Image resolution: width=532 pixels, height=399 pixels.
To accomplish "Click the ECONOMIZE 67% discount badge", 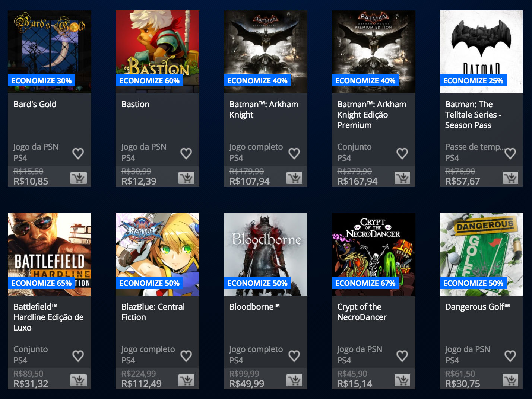I will [365, 283].
